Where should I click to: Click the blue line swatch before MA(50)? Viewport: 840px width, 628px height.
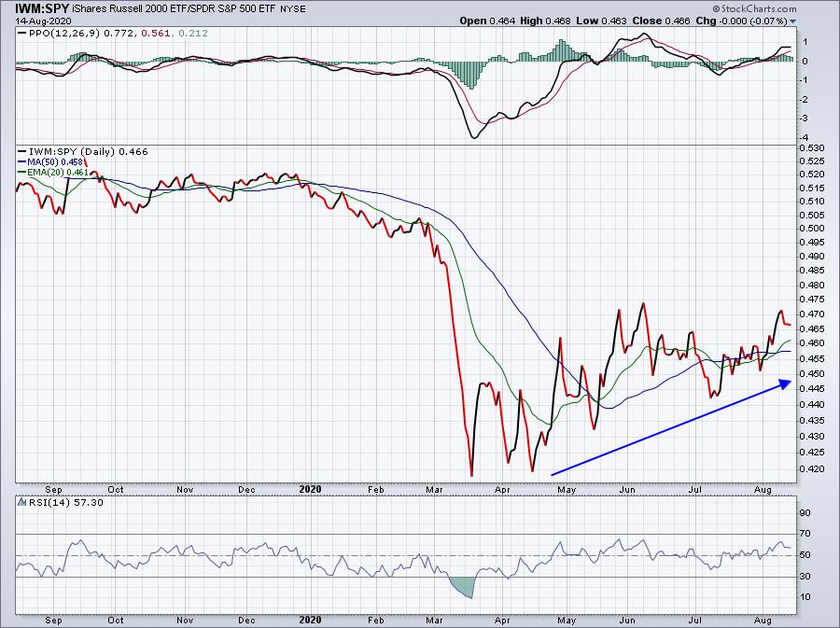(22, 161)
